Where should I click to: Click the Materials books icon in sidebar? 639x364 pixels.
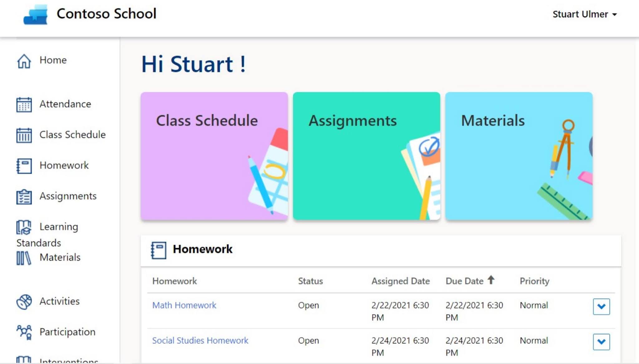point(24,258)
